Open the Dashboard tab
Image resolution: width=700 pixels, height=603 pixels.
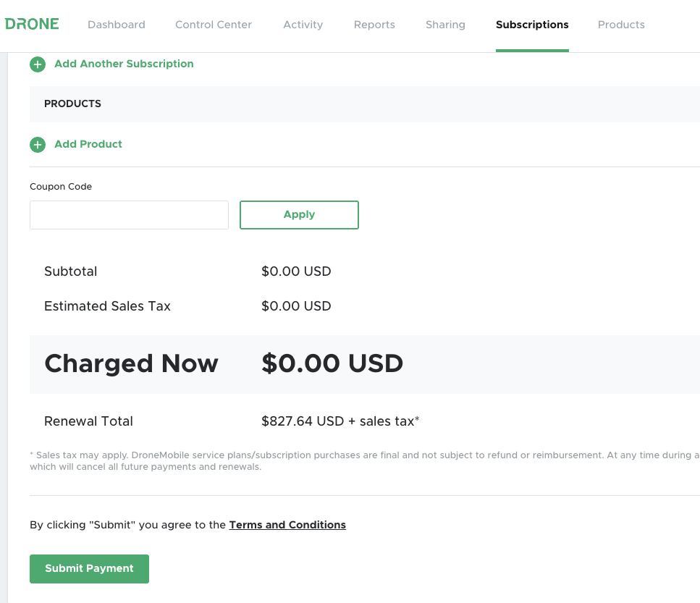tap(117, 25)
